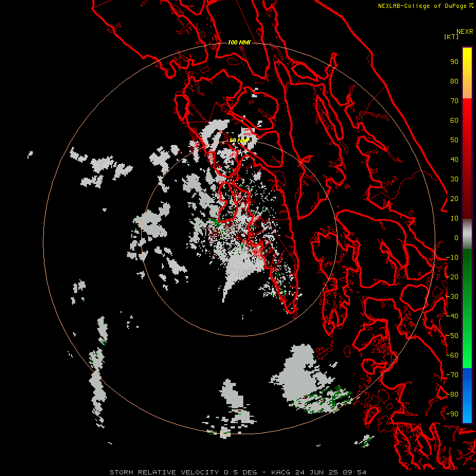Click the gray zero-velocity color bar segment

467,234
